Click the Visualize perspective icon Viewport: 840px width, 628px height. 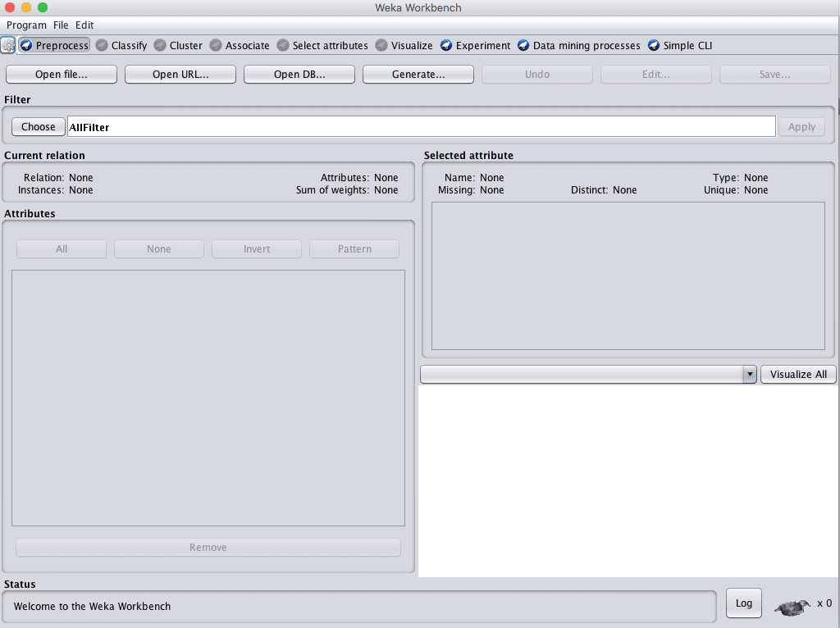click(x=381, y=46)
